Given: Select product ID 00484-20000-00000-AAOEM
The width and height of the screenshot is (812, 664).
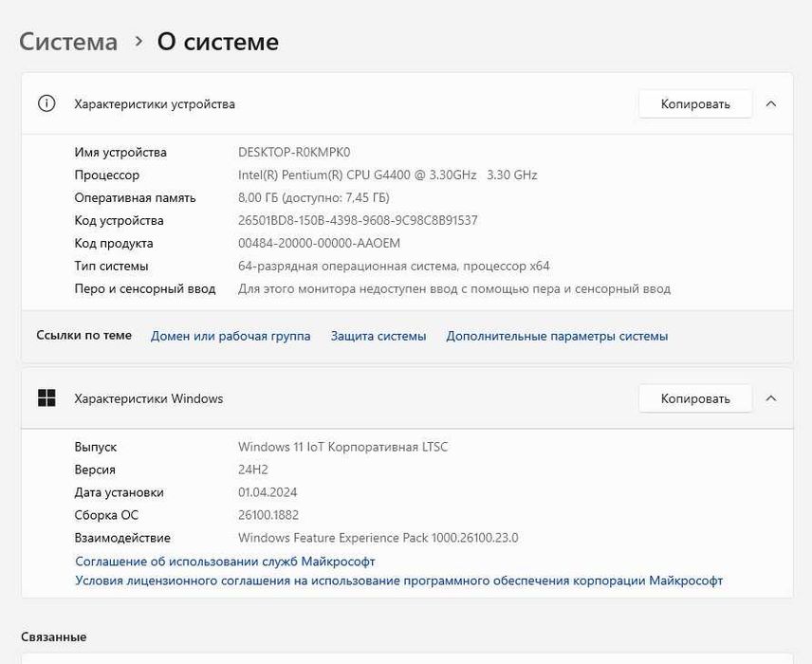Looking at the screenshot, I should (319, 244).
